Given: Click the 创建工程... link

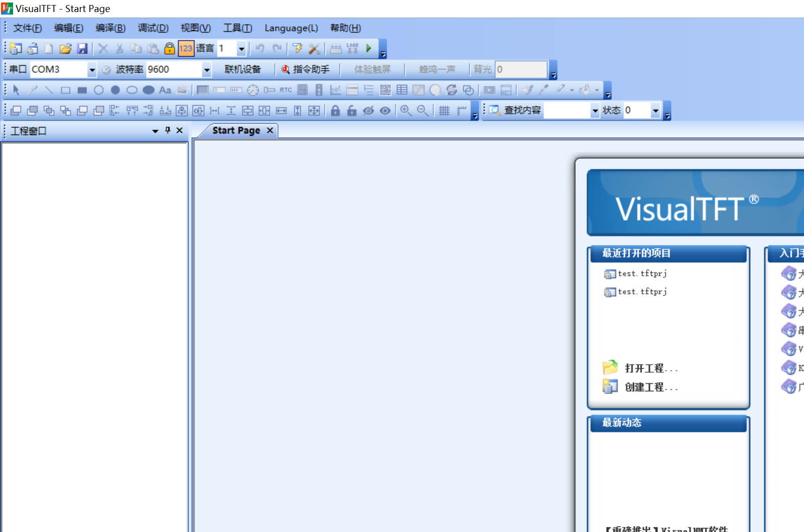Looking at the screenshot, I should [651, 387].
